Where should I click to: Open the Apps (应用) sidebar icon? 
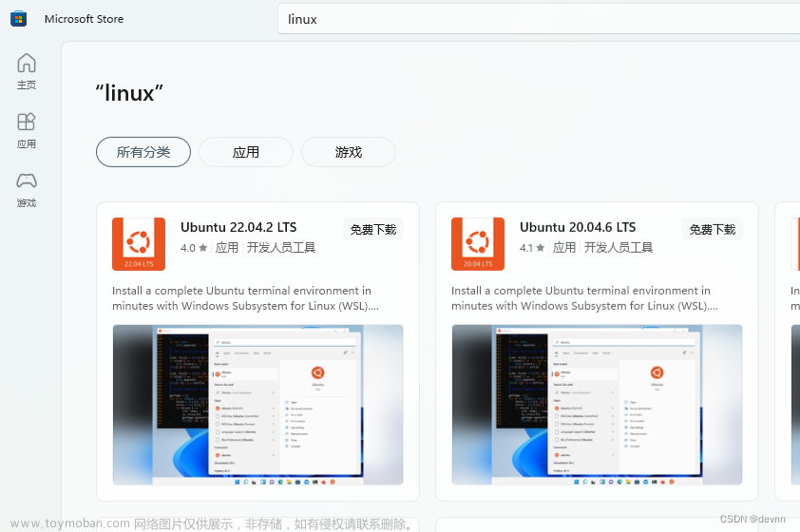point(27,130)
